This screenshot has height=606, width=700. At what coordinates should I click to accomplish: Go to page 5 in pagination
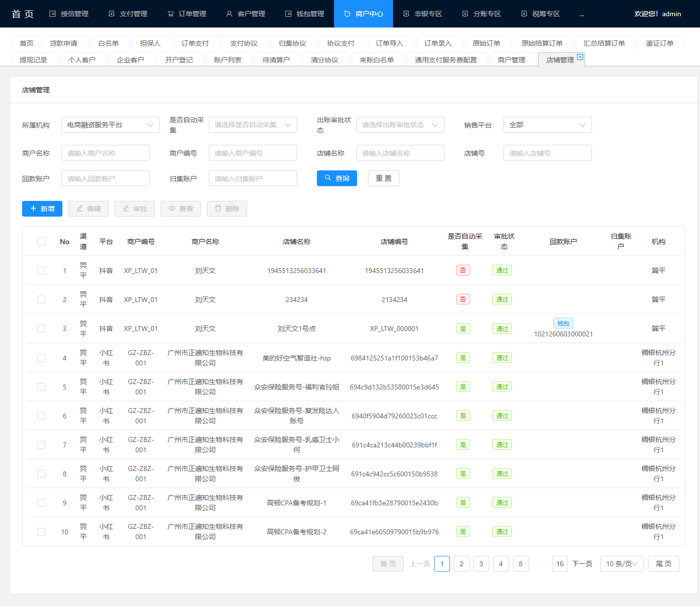[521, 564]
